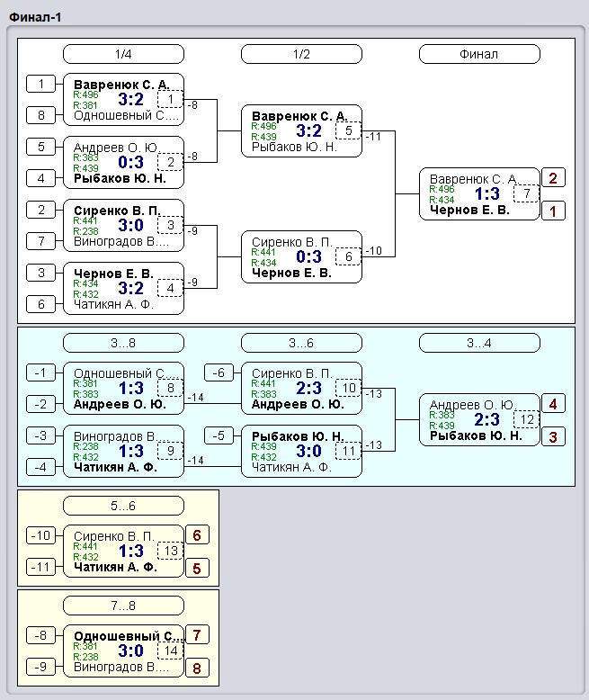Click loser slot -10 box
This screenshot has height=700, width=589.
tap(41, 535)
